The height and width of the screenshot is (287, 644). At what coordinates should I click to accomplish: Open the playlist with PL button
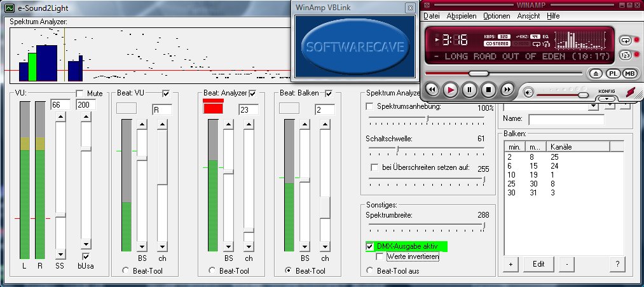[613, 74]
